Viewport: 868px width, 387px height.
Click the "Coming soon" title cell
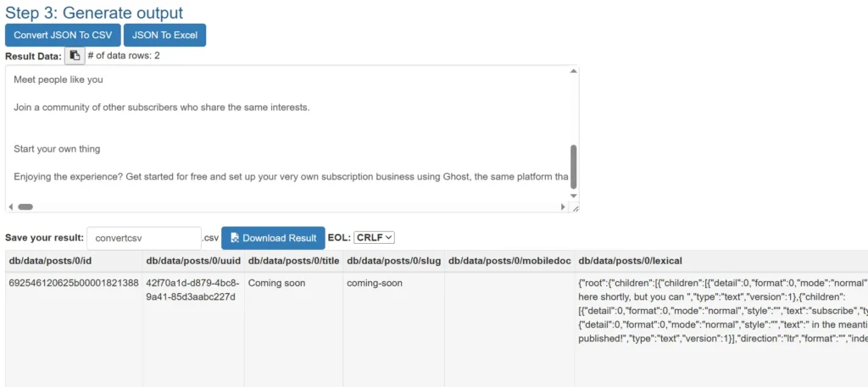(x=276, y=283)
